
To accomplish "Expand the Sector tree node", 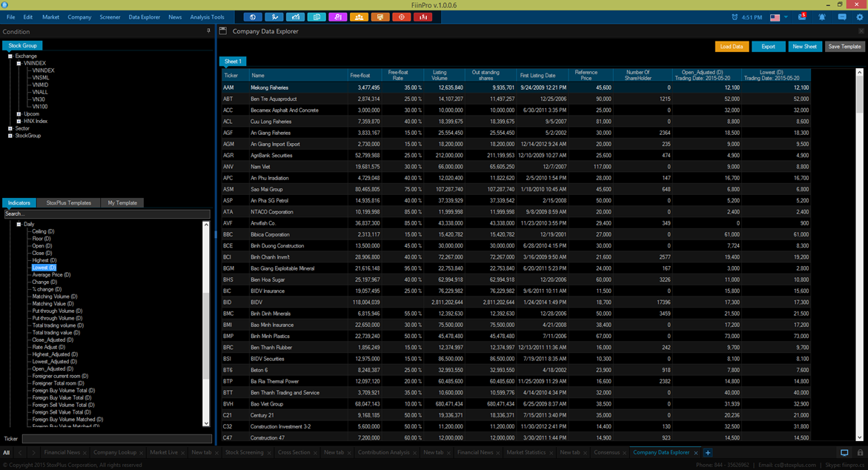I will (10, 128).
